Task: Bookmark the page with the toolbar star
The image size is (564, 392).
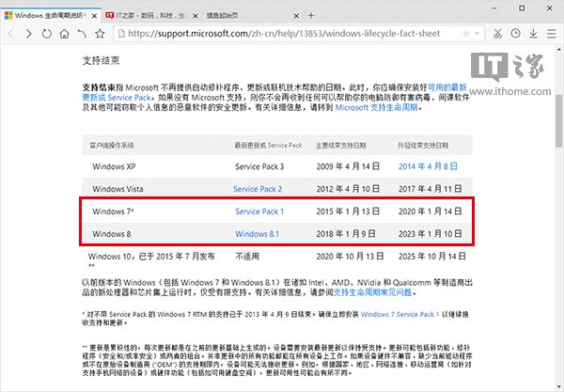Action: (100, 34)
